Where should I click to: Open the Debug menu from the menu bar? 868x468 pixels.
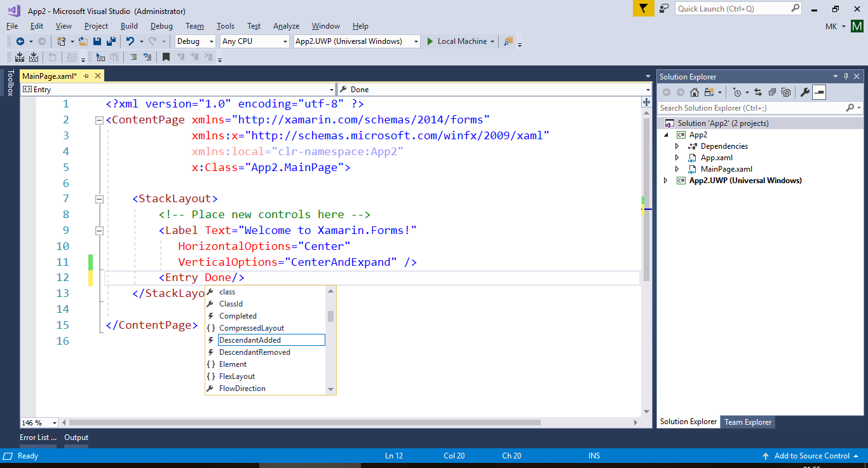(x=161, y=26)
